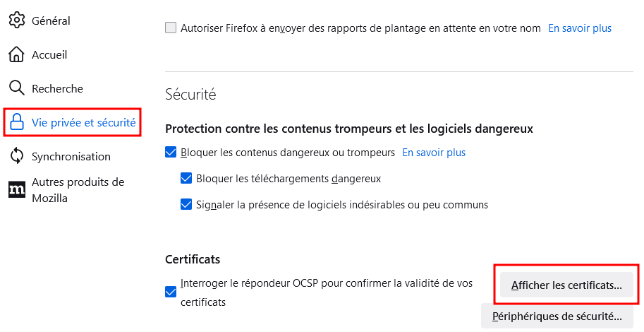The width and height of the screenshot is (644, 332).
Task: Enable sending pending crash reports checkbox
Action: (x=171, y=28)
